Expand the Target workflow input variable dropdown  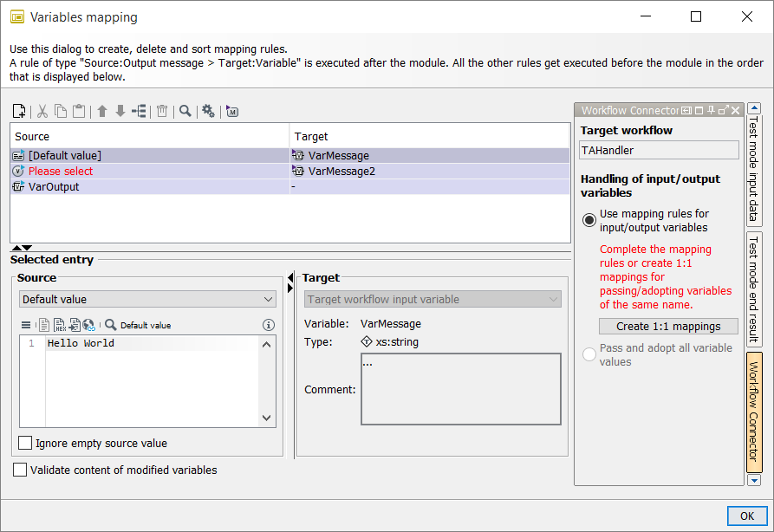(433, 300)
